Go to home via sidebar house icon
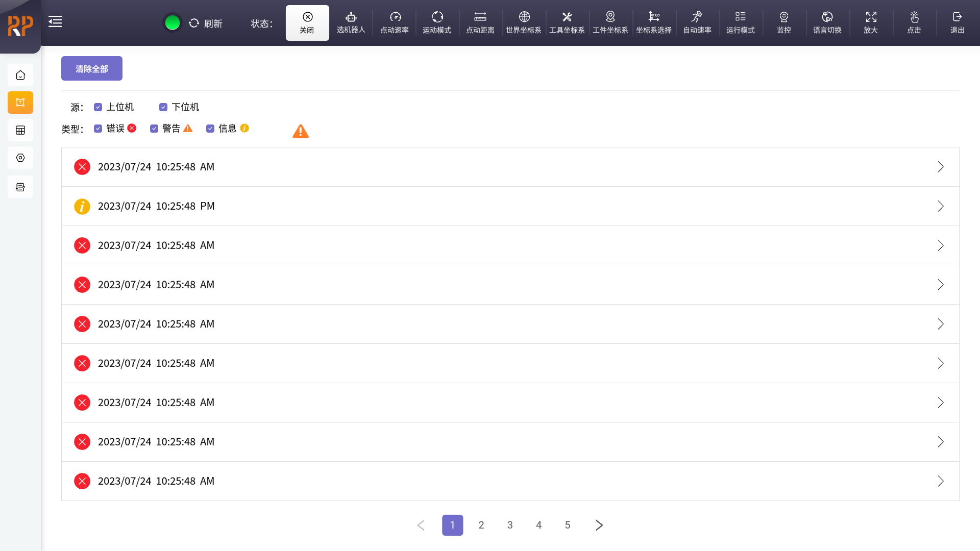Image resolution: width=980 pixels, height=551 pixels. (x=20, y=75)
